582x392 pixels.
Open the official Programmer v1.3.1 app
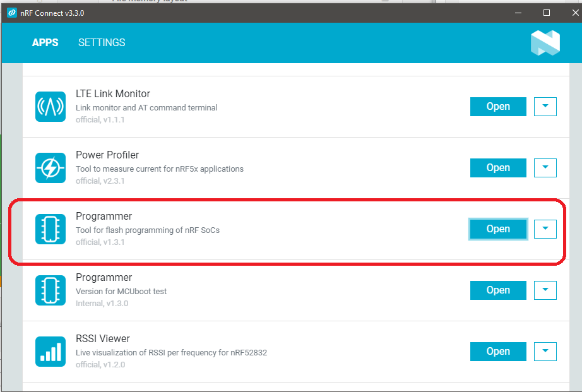point(498,229)
